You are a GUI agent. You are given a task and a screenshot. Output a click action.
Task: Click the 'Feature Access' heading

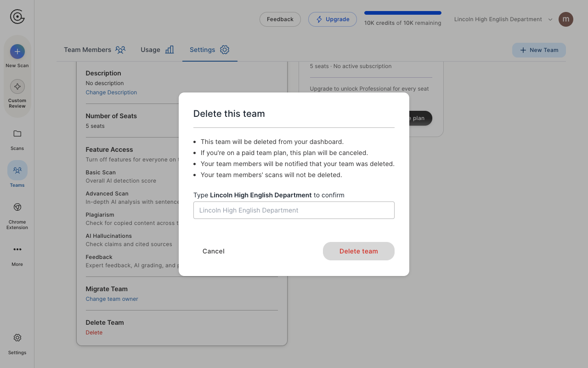(x=109, y=149)
